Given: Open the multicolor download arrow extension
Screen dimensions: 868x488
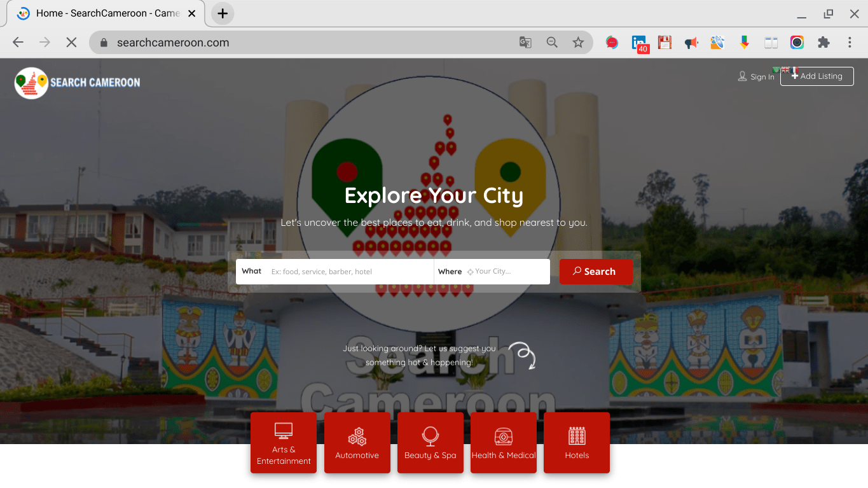Looking at the screenshot, I should pos(745,43).
